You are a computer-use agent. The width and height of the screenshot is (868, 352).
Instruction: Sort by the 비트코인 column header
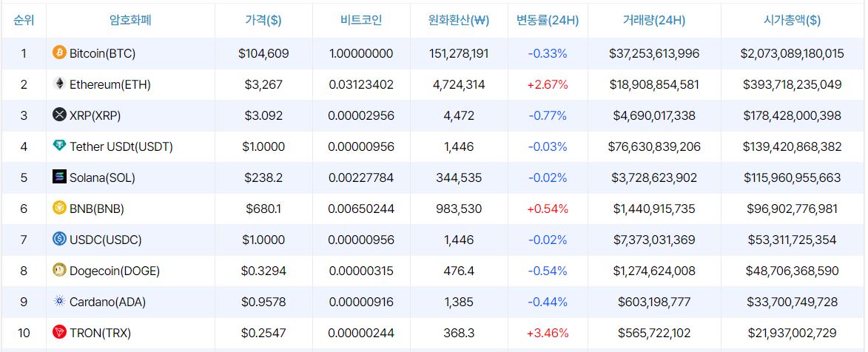[361, 21]
